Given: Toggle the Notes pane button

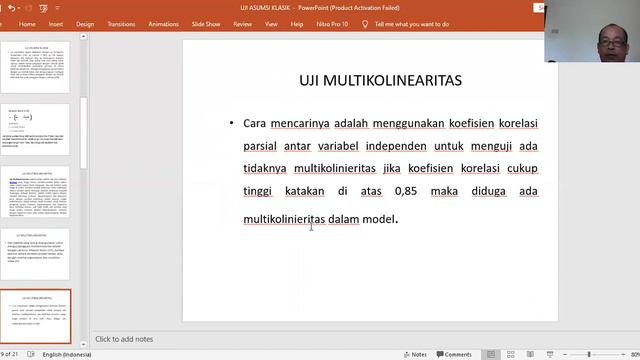Looking at the screenshot, I should [415, 354].
